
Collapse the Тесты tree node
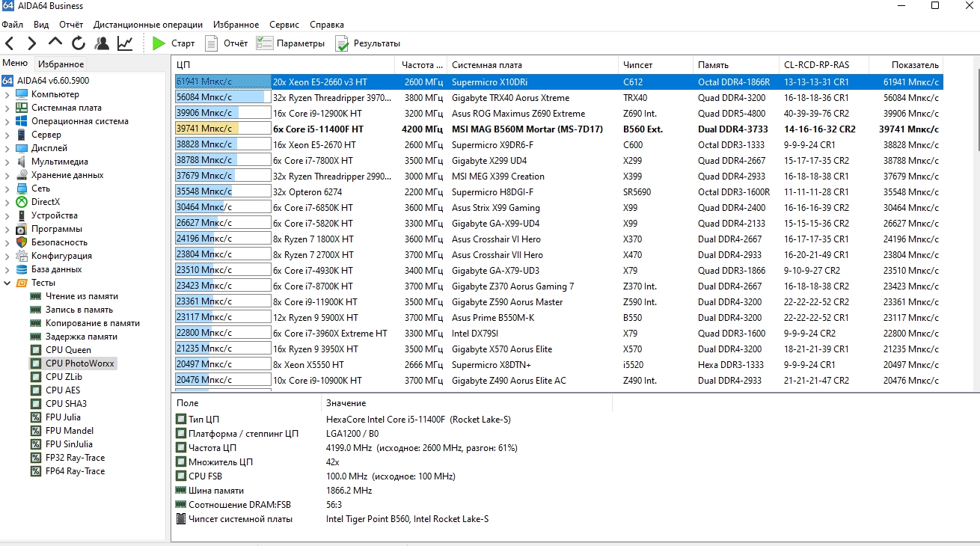click(x=7, y=283)
